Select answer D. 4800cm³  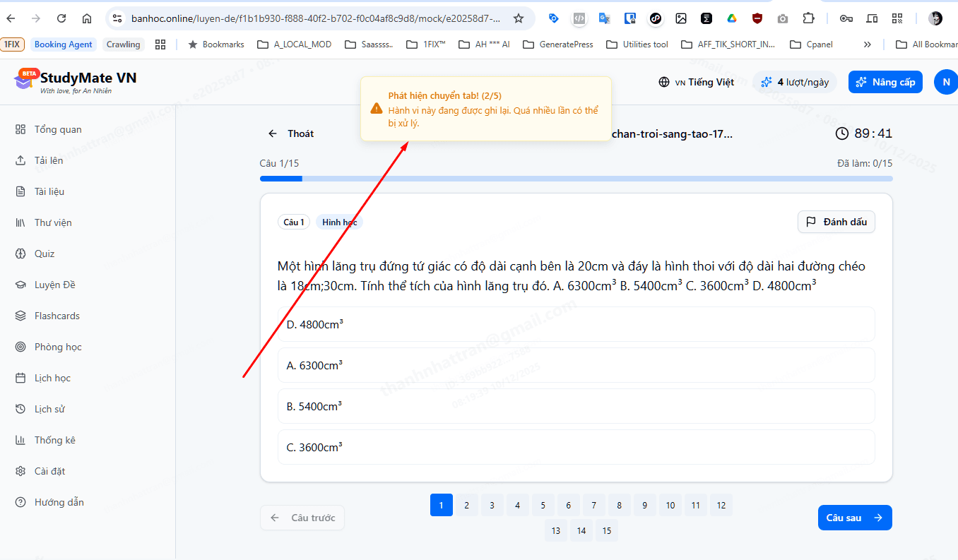[576, 325]
